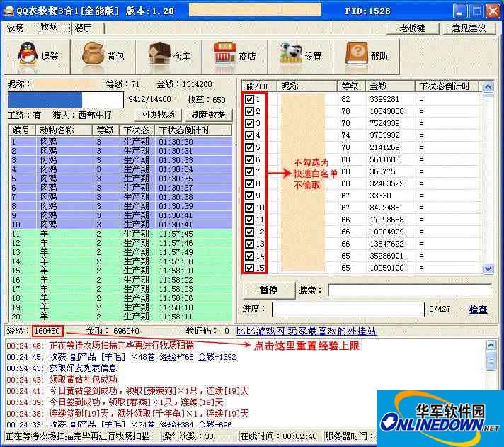Uncheck friend ID 2 checkbox
Screen dimensions: 504x447
tap(249, 111)
